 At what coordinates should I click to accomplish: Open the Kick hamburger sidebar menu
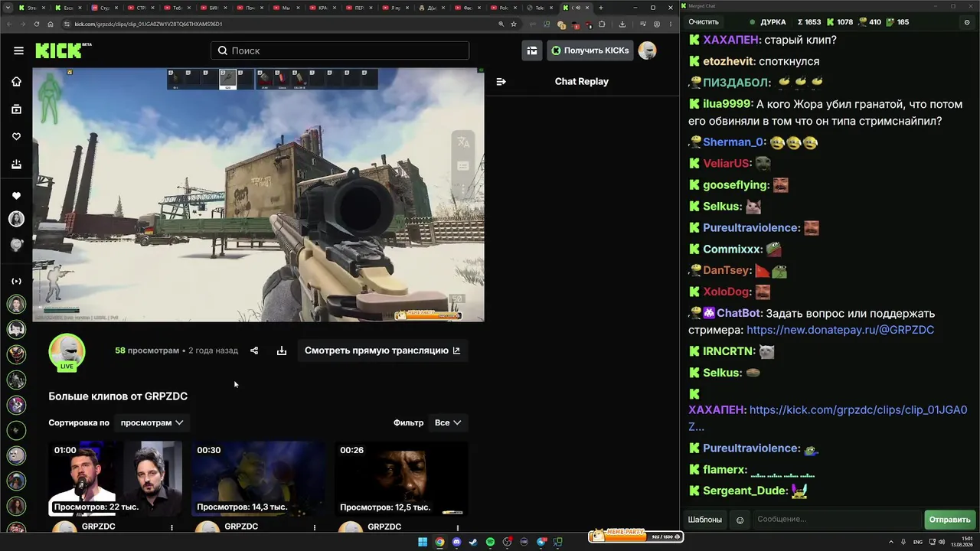coord(18,51)
